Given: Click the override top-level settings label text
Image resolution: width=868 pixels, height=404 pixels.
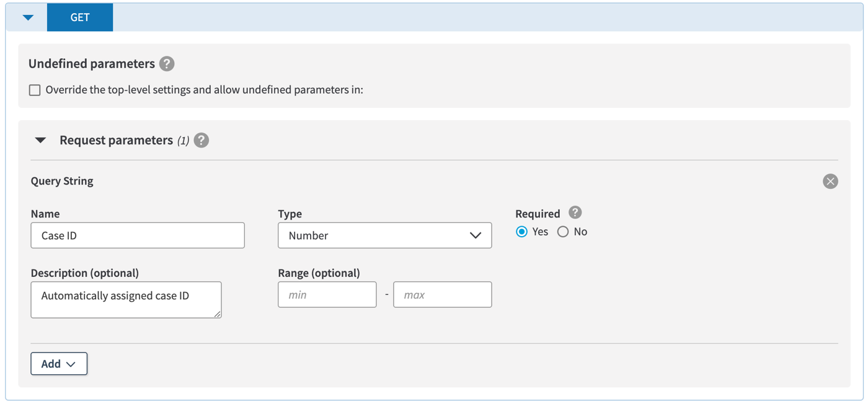Looking at the screenshot, I should [x=204, y=90].
